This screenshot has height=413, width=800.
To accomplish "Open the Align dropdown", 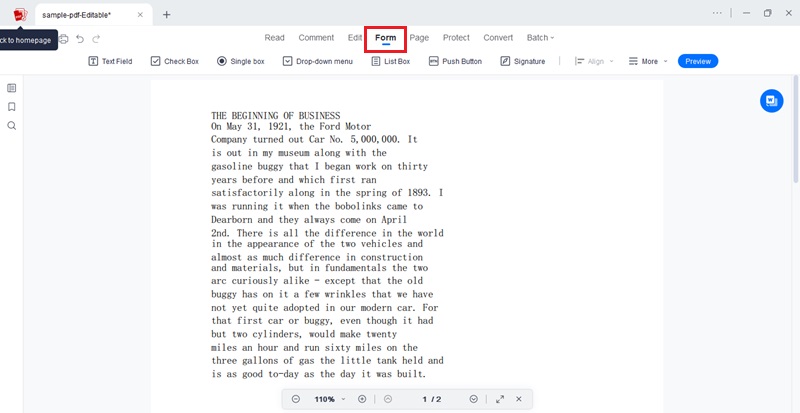I will tap(594, 61).
